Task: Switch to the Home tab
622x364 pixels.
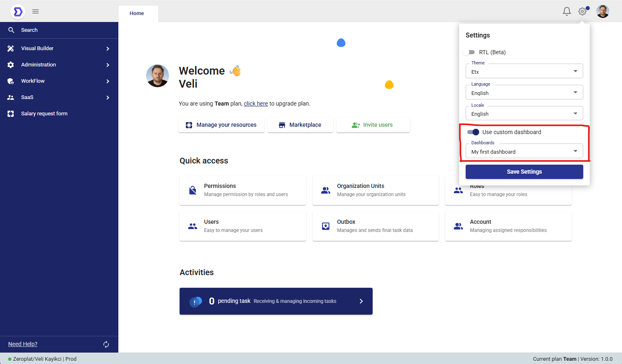Action: coord(137,13)
